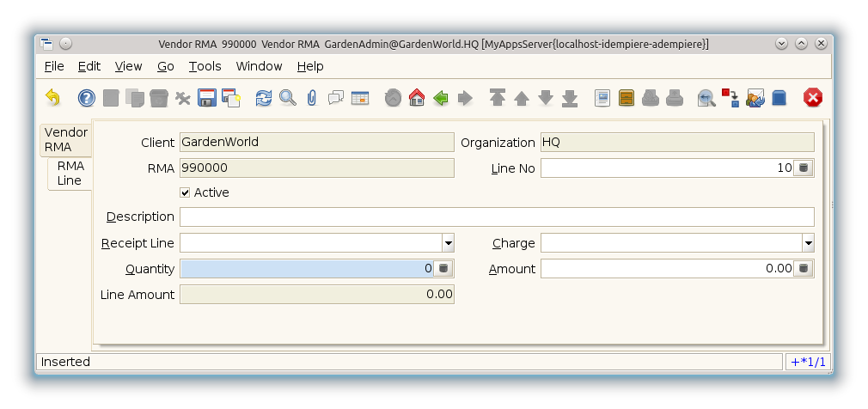868x409 pixels.
Task: Uncheck the Active checkbox
Action: 185,192
